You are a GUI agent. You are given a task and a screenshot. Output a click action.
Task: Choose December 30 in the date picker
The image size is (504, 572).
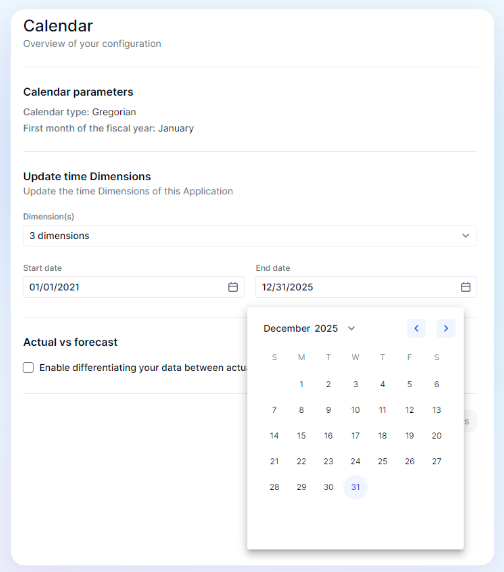coord(328,487)
